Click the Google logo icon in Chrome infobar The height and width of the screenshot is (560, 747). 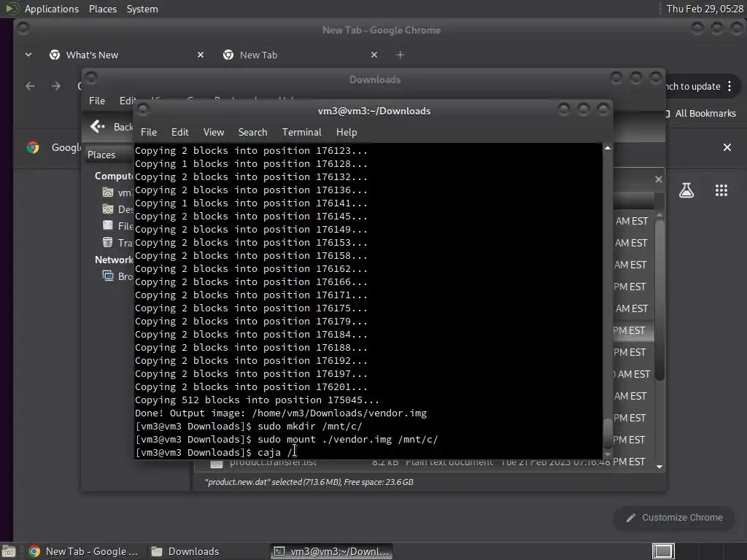33,147
